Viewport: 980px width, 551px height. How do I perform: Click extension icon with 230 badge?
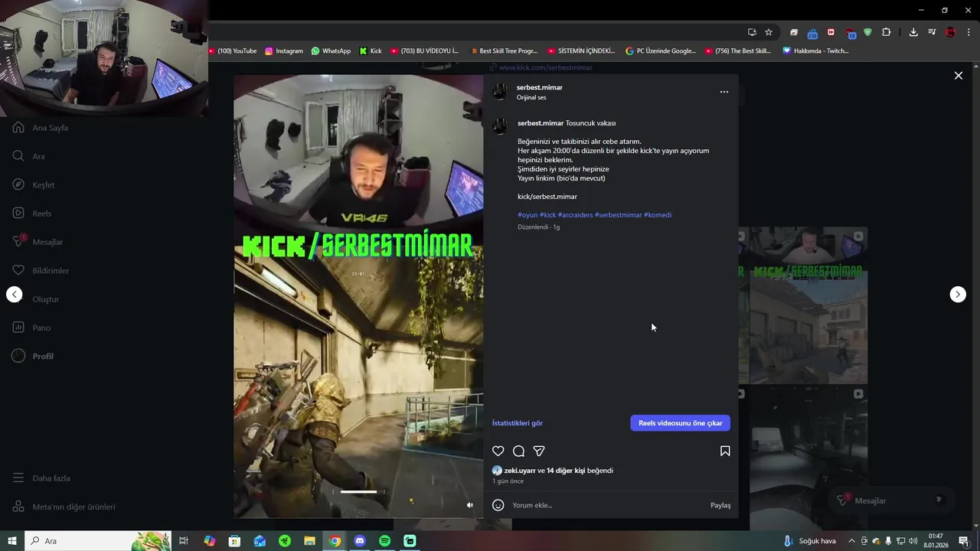pyautogui.click(x=812, y=33)
